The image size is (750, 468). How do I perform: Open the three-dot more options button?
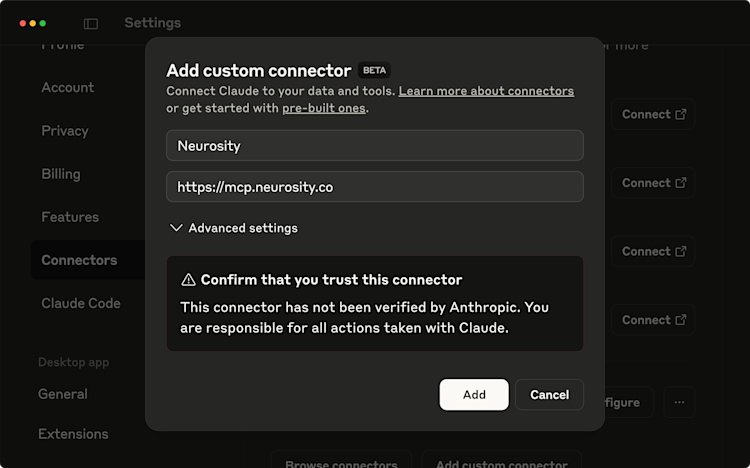tap(679, 402)
